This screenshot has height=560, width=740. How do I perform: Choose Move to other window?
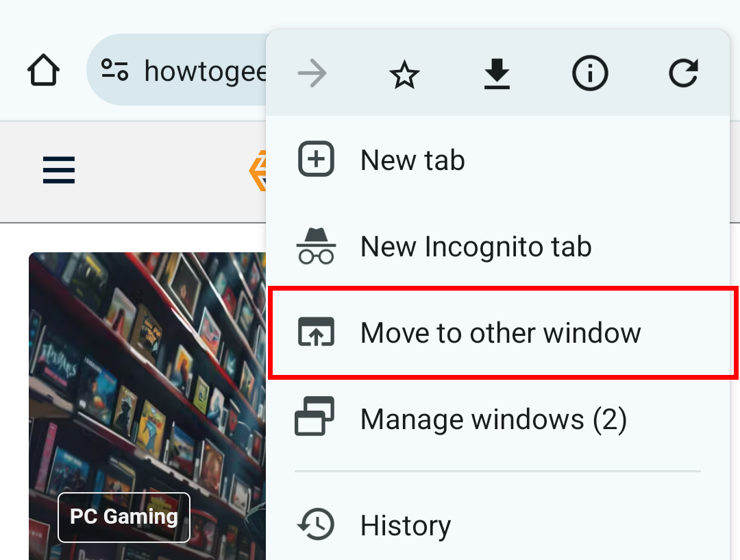(x=498, y=332)
